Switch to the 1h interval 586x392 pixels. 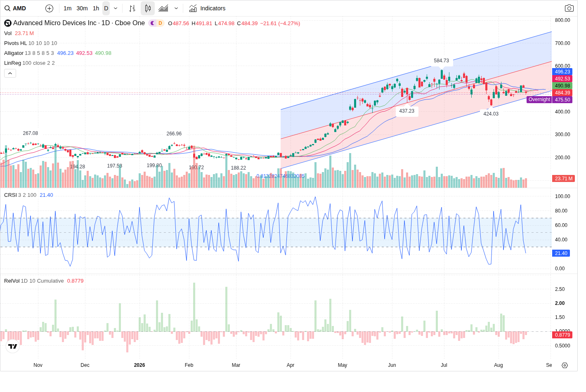click(x=96, y=8)
